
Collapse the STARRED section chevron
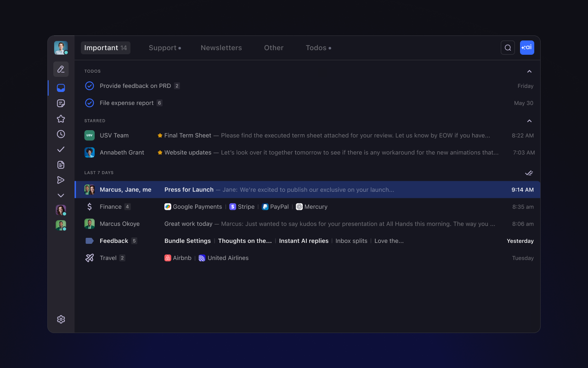click(x=529, y=121)
